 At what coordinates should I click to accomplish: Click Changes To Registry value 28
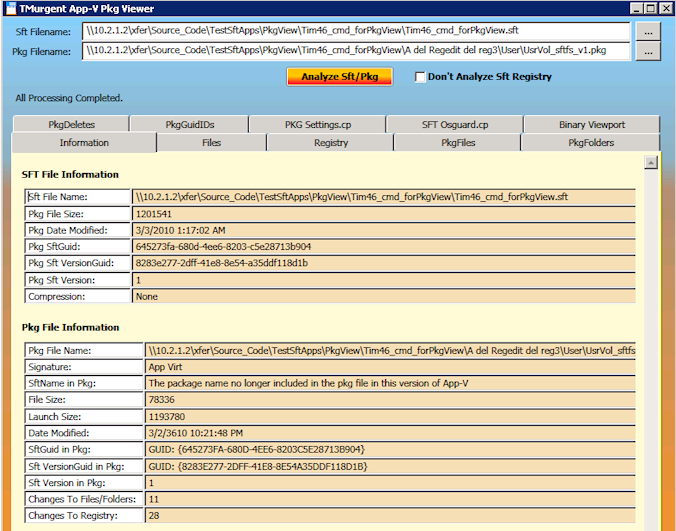[390, 515]
